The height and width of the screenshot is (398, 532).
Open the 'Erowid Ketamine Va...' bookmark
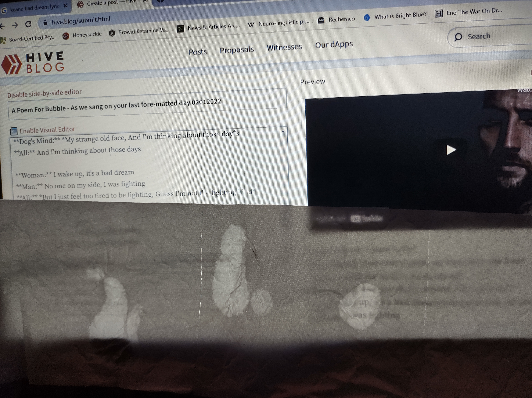click(x=139, y=32)
